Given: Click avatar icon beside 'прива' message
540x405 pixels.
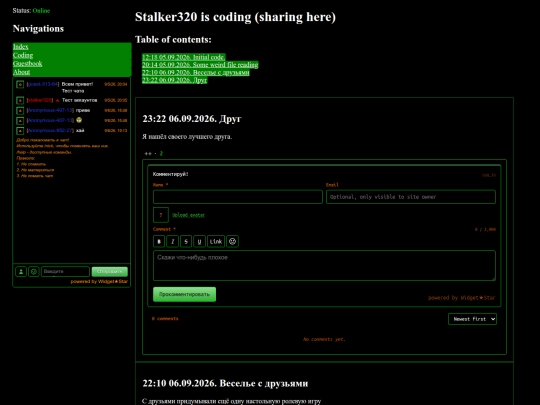Looking at the screenshot, I should (x=20, y=111).
